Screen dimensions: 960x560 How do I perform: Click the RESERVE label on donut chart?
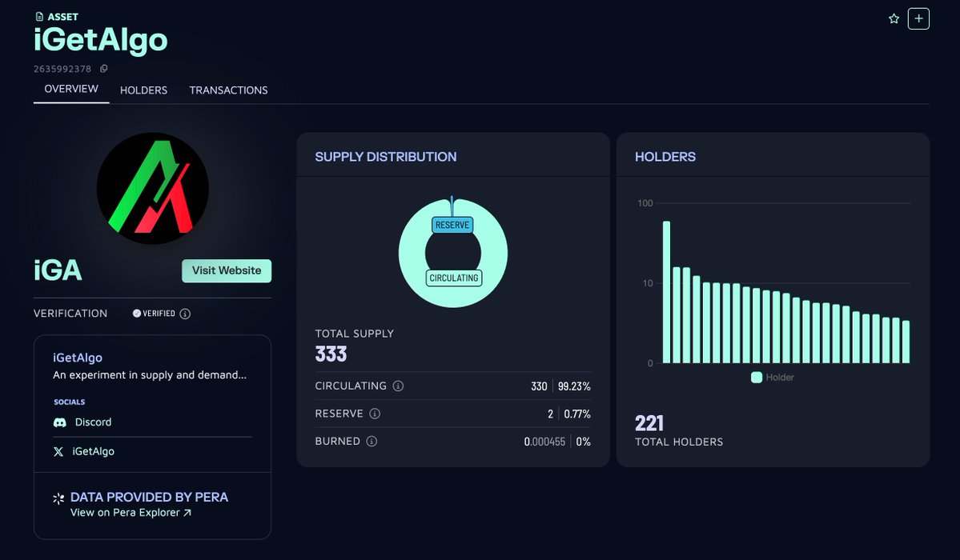[452, 226]
